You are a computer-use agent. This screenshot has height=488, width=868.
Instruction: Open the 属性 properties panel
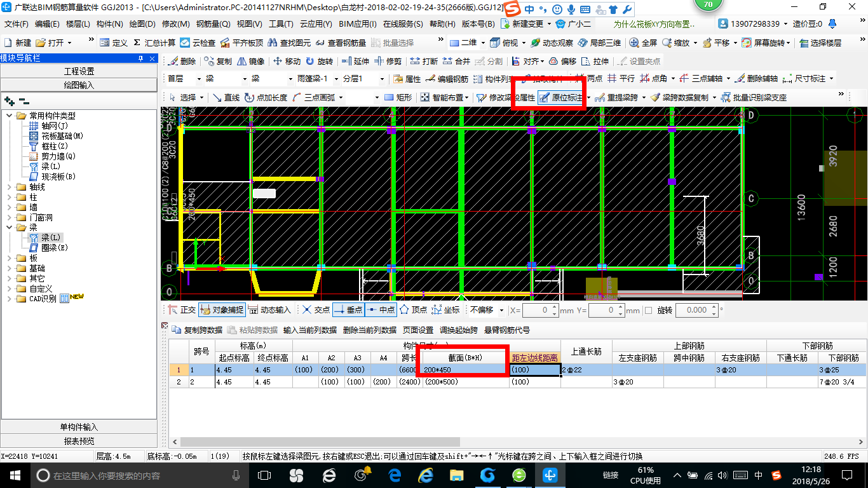[407, 79]
